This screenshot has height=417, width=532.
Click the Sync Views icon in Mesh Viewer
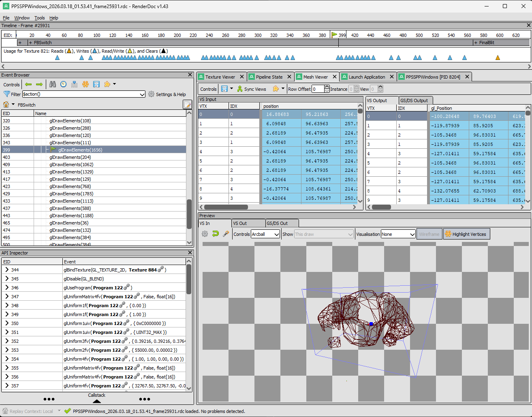(240, 89)
